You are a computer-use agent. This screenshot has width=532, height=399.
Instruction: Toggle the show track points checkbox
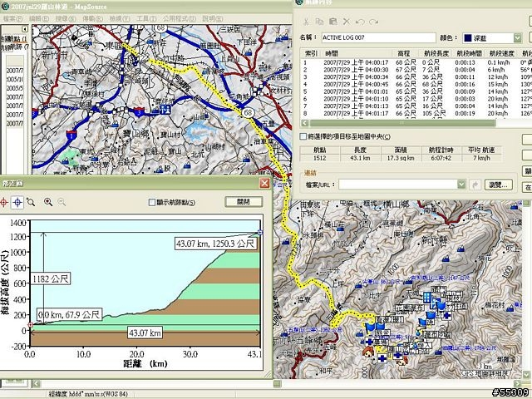click(152, 203)
